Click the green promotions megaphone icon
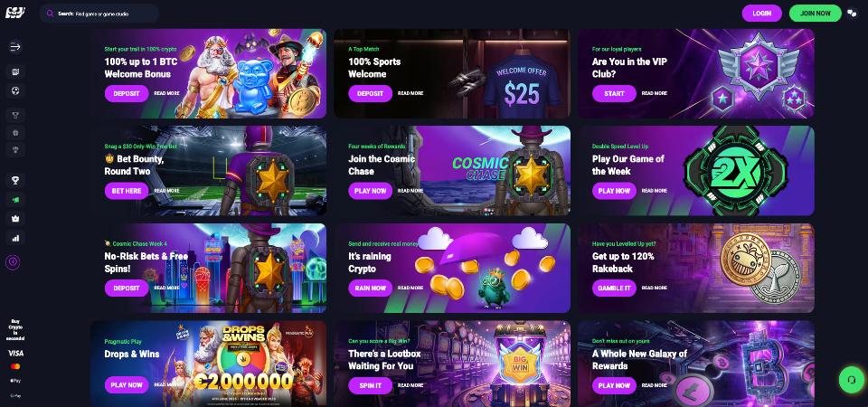Viewport: 868px width, 407px height. pyautogui.click(x=15, y=199)
